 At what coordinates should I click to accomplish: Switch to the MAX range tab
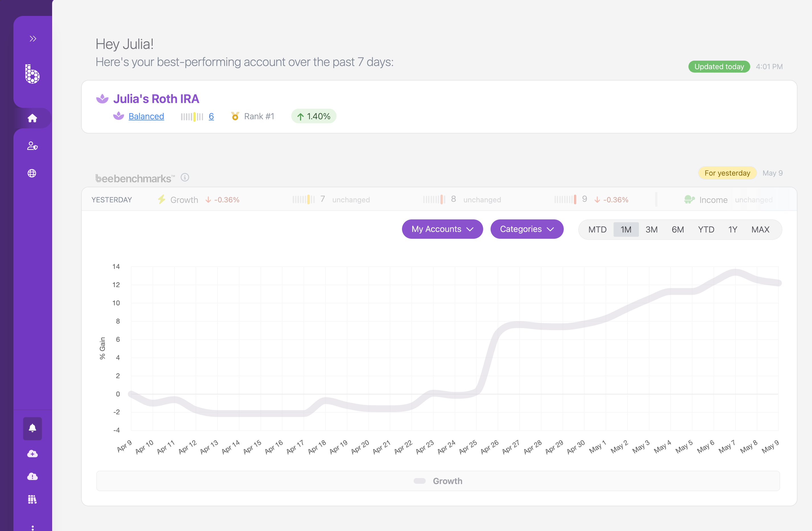click(x=760, y=230)
